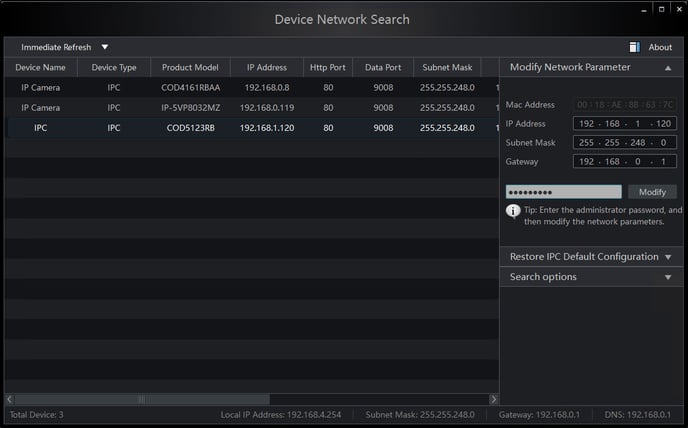The height and width of the screenshot is (428, 688).
Task: Click horizontal scrollbar right arrow
Action: pyautogui.click(x=494, y=399)
